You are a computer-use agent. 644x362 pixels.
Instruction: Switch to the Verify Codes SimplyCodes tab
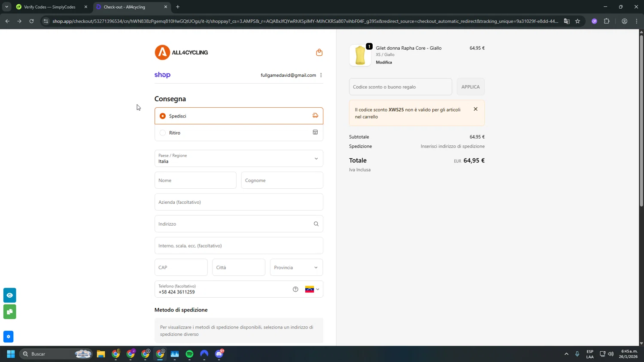pos(50,7)
